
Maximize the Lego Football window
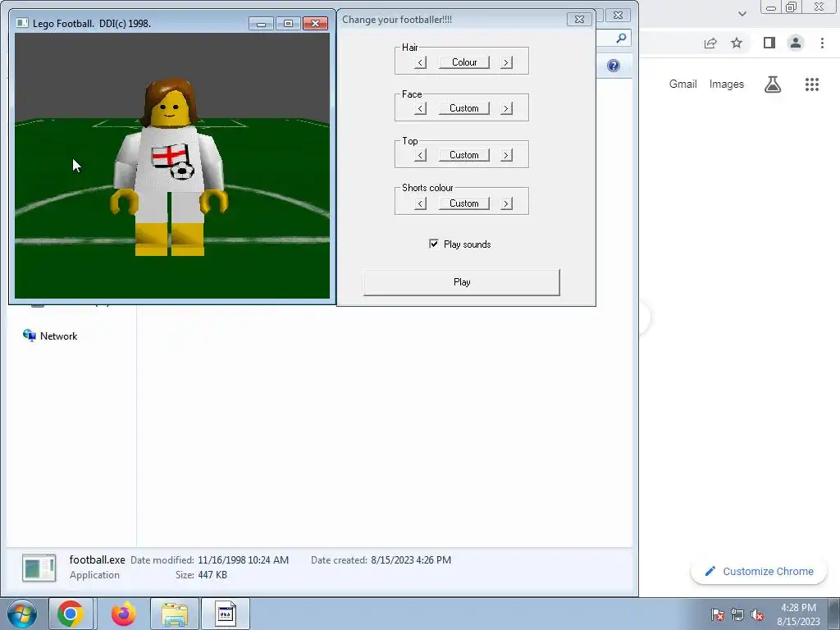click(288, 24)
